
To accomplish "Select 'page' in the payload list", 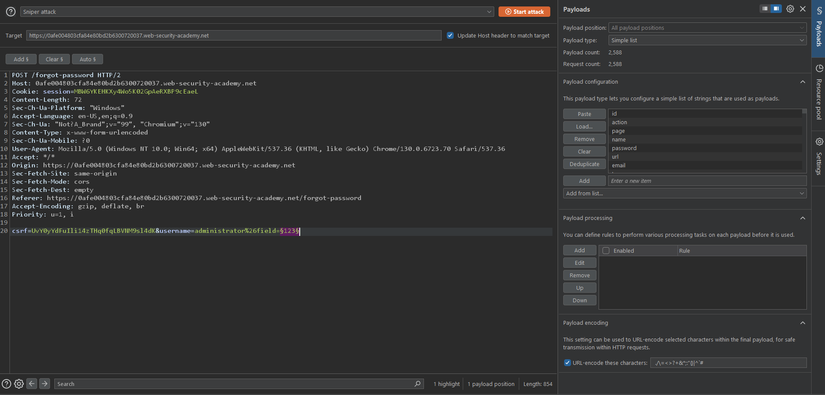I will coord(705,131).
